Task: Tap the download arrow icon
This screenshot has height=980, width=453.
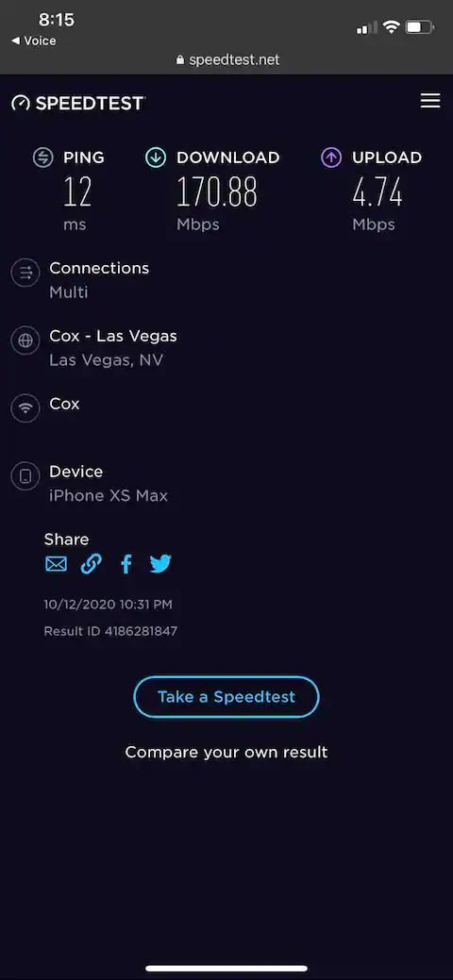Action: (x=155, y=158)
